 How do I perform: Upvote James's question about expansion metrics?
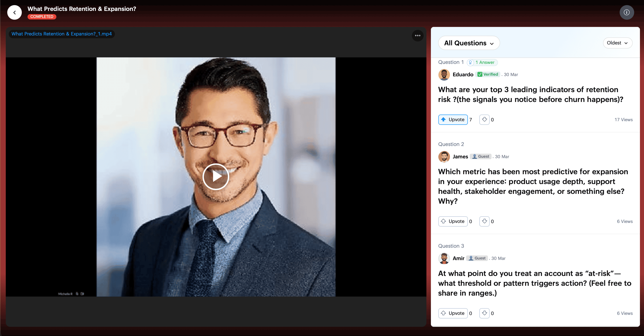pos(453,221)
